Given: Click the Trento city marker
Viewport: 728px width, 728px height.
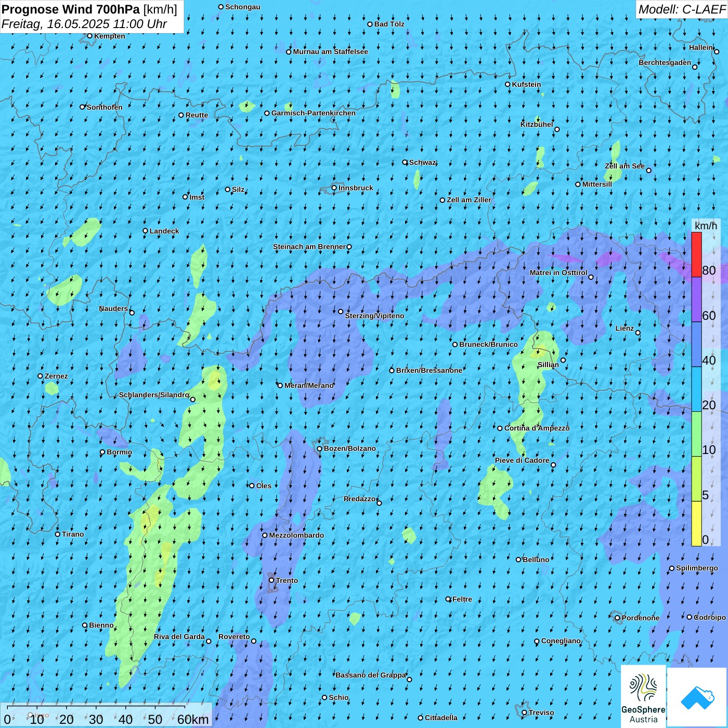Looking at the screenshot, I should click(271, 580).
